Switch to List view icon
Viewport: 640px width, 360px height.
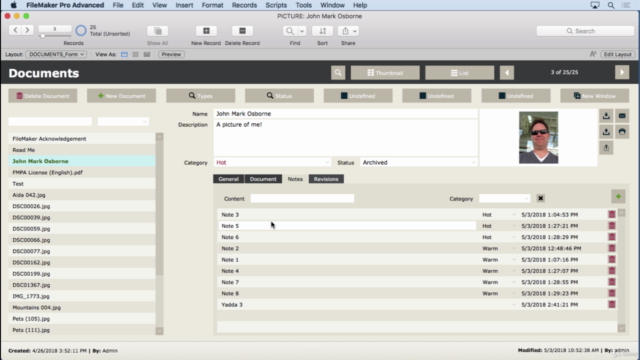pyautogui.click(x=136, y=54)
